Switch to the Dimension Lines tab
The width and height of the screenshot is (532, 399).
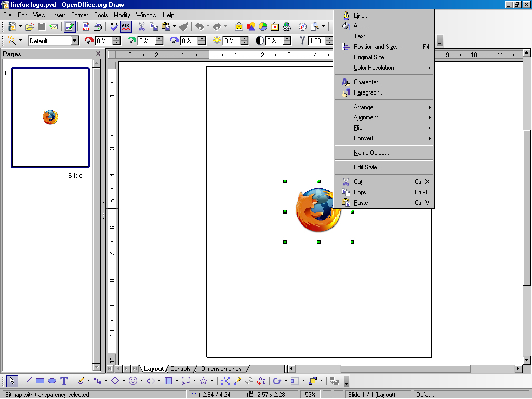pos(221,369)
